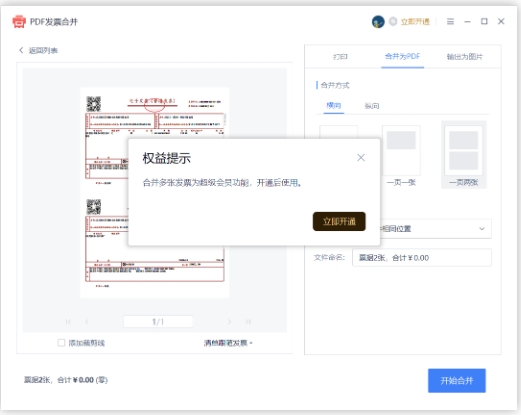Screen dimensions: 521x415
Task: Close the 权益提示 dialog
Action: click(x=361, y=158)
